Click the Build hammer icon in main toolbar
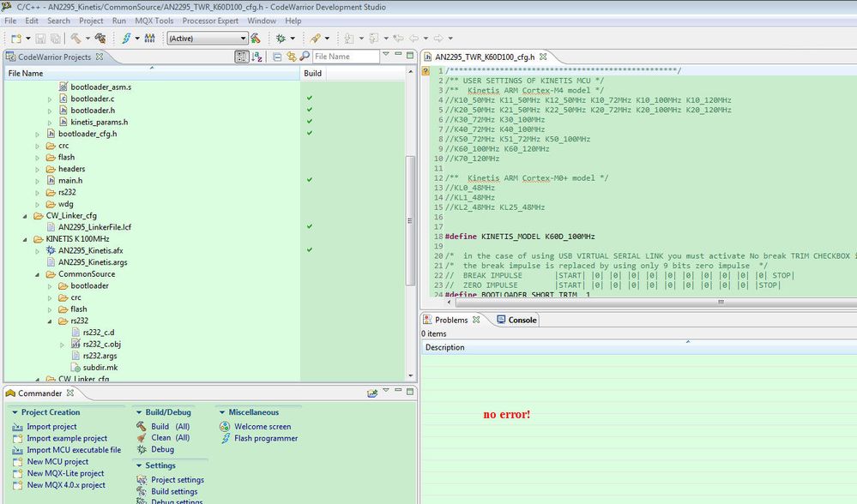Viewport: 857px width, 504px height. [76, 39]
